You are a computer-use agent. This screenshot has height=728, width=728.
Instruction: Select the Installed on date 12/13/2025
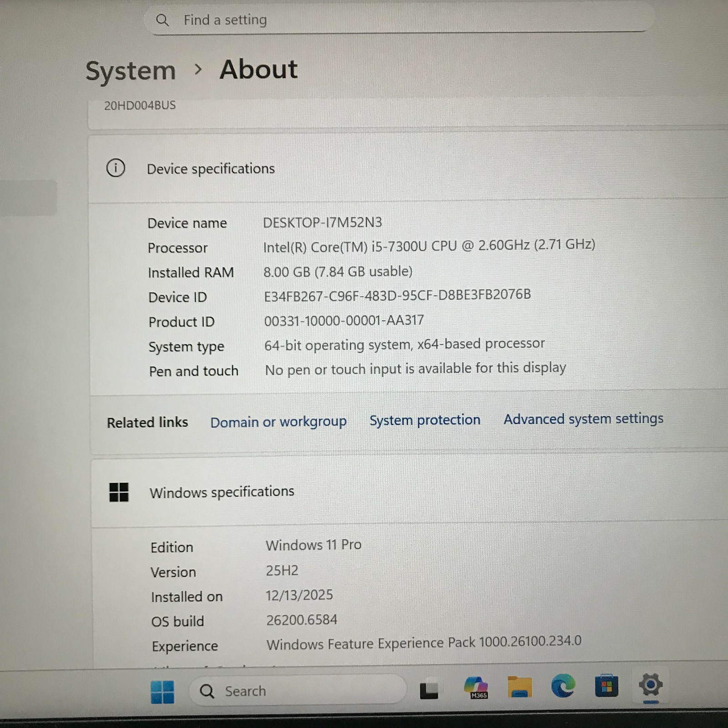[x=299, y=595]
